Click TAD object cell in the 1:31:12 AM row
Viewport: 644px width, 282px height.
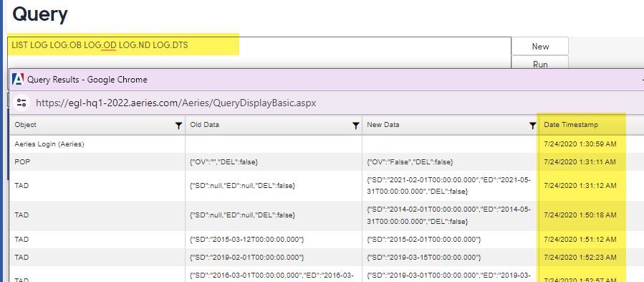tap(97, 186)
